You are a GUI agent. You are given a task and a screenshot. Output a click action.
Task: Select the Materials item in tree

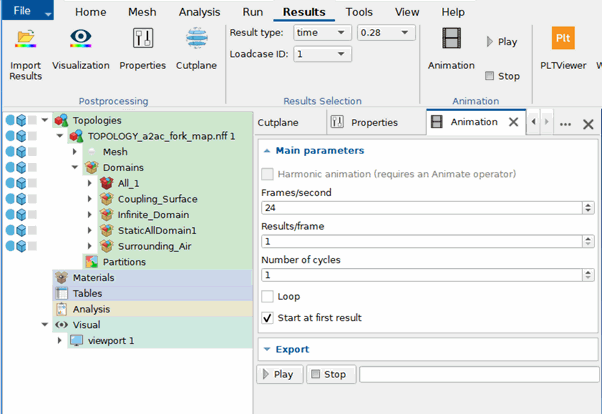coord(93,278)
